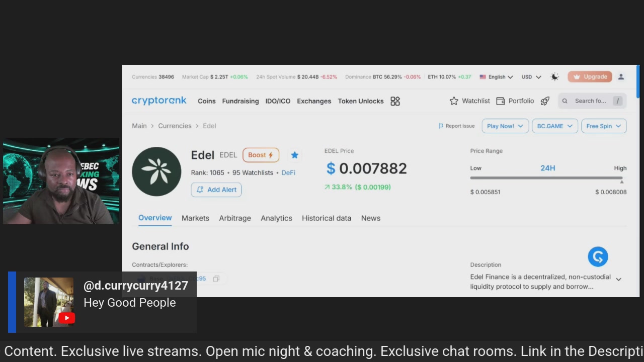
Task: Open the Historical data tab
Action: tap(327, 218)
